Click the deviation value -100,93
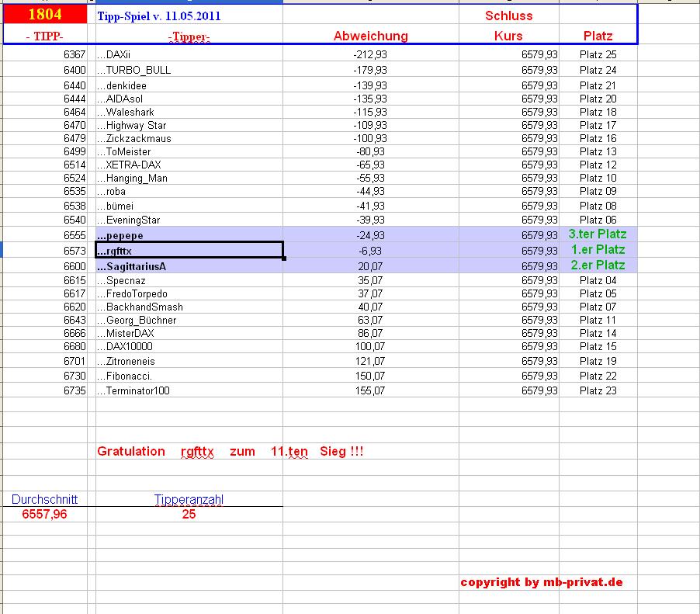This screenshot has width=700, height=614. pyautogui.click(x=370, y=138)
